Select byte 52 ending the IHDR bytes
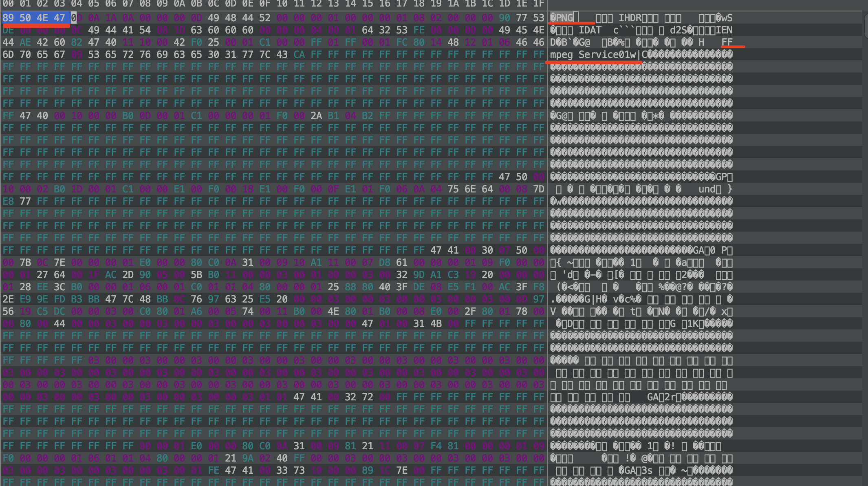The height and width of the screenshot is (486, 868). point(265,18)
